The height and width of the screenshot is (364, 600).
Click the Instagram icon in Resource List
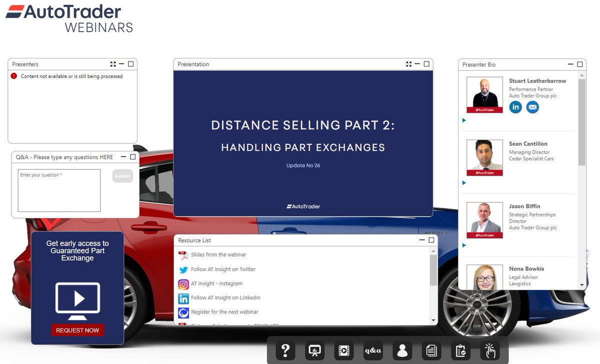point(183,284)
